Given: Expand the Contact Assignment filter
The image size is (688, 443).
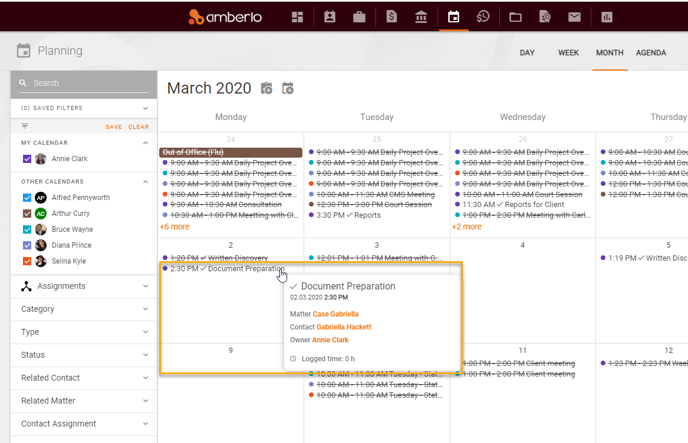Looking at the screenshot, I should pyautogui.click(x=145, y=423).
